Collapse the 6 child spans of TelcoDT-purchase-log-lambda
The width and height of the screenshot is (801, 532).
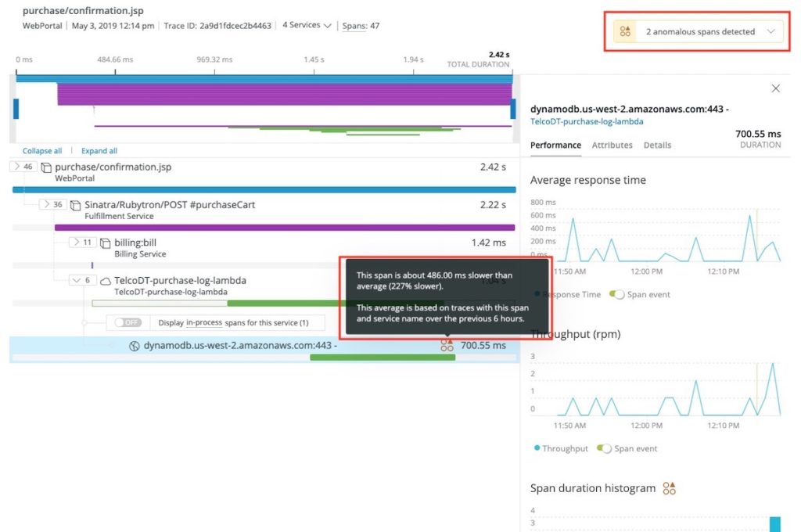click(x=82, y=280)
